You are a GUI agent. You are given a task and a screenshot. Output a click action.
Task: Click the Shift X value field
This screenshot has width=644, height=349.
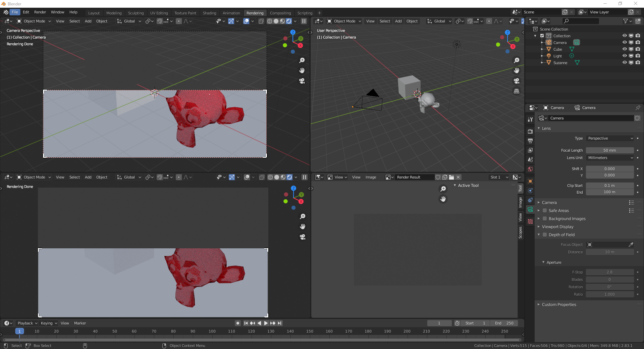click(610, 169)
